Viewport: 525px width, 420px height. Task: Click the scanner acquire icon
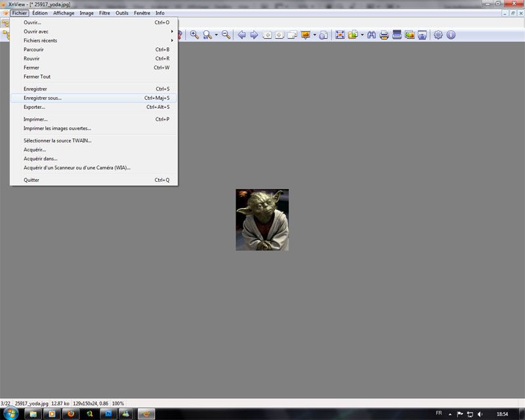tap(397, 35)
